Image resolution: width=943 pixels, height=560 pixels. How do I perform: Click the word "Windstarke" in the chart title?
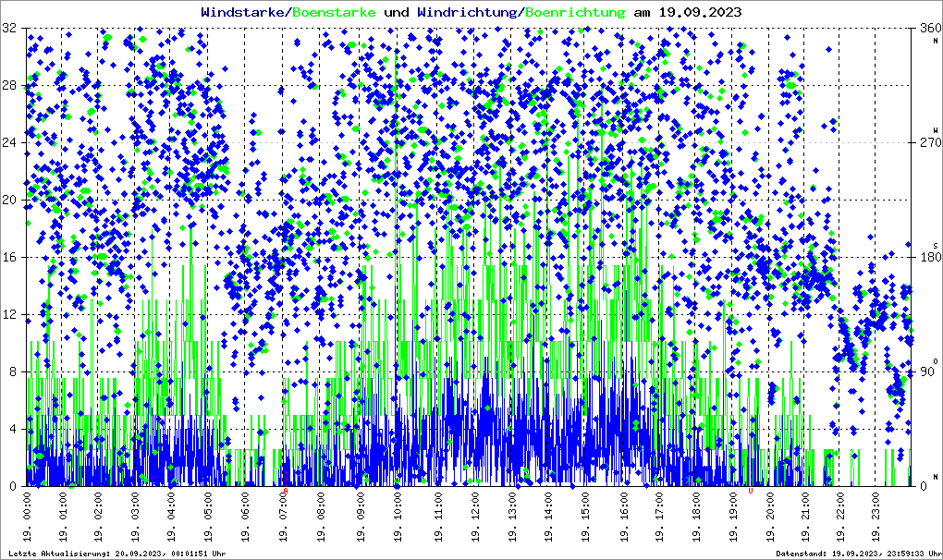tap(242, 13)
